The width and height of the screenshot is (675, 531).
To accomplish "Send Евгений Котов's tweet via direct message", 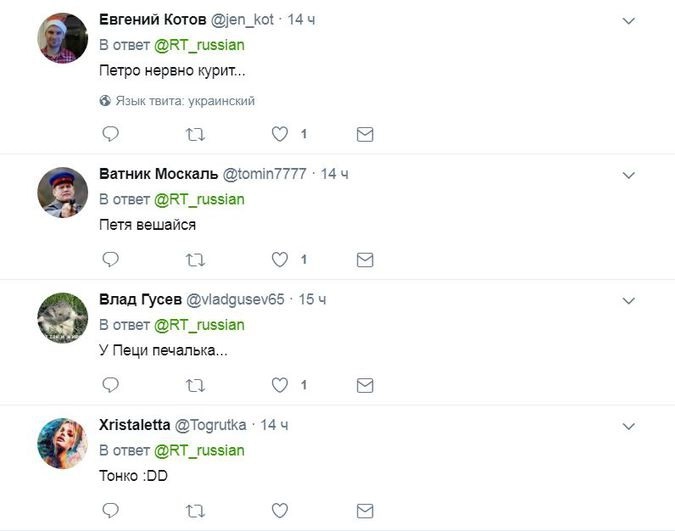I will point(365,134).
